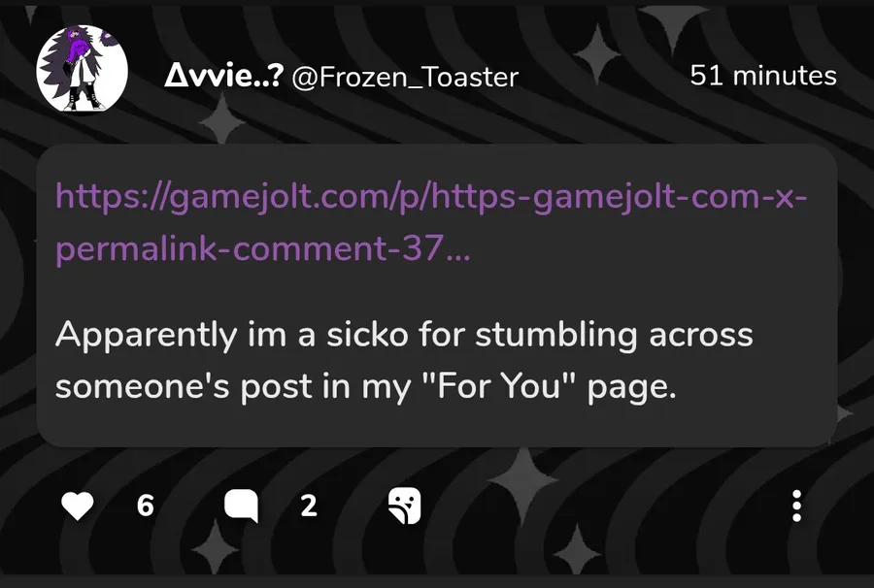Screen dimensions: 874x588
Task: Tap the purple-haired character avatar
Action: (x=82, y=70)
